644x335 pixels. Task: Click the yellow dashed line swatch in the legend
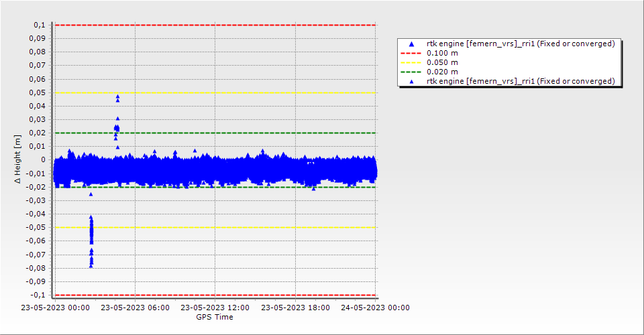click(412, 62)
